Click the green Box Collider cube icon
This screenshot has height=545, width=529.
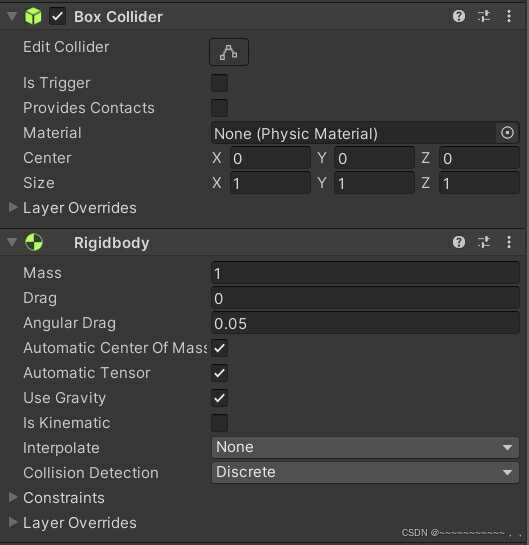[x=33, y=16]
